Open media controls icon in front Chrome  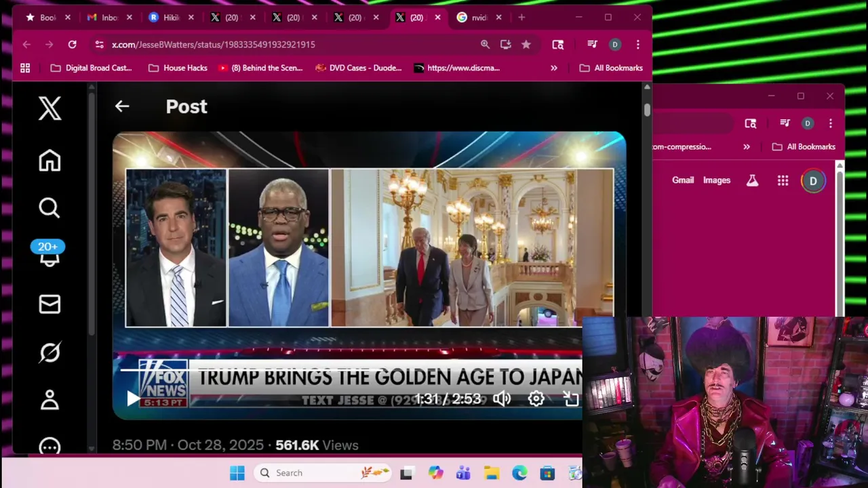pyautogui.click(x=592, y=44)
